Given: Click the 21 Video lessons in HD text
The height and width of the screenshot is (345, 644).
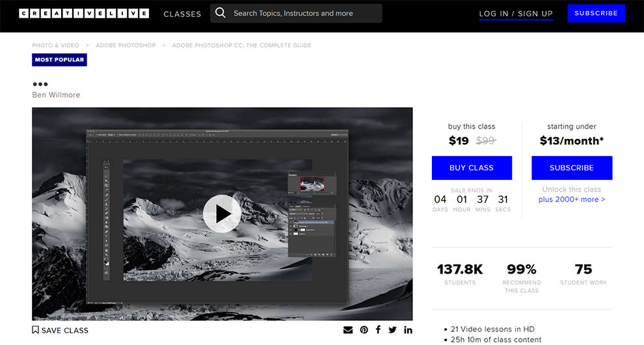Looking at the screenshot, I should (x=492, y=329).
